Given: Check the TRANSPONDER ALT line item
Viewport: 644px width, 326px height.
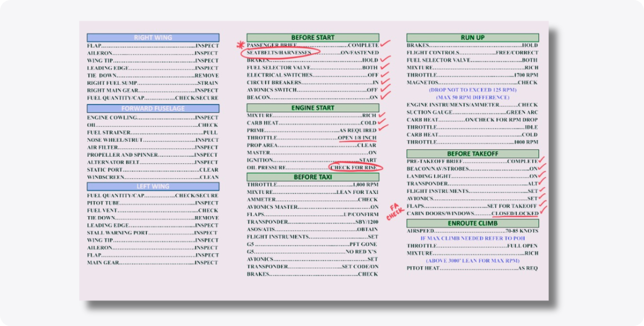Looking at the screenshot, I should tap(541, 181).
